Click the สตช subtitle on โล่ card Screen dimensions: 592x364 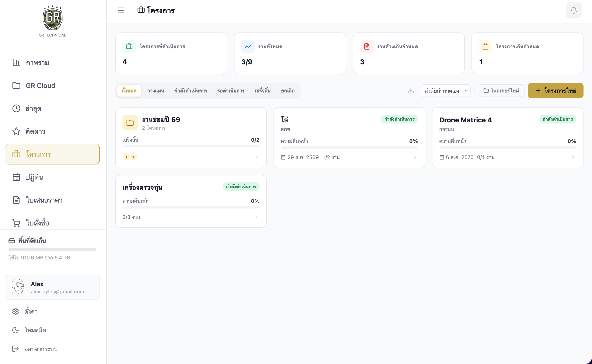click(285, 129)
